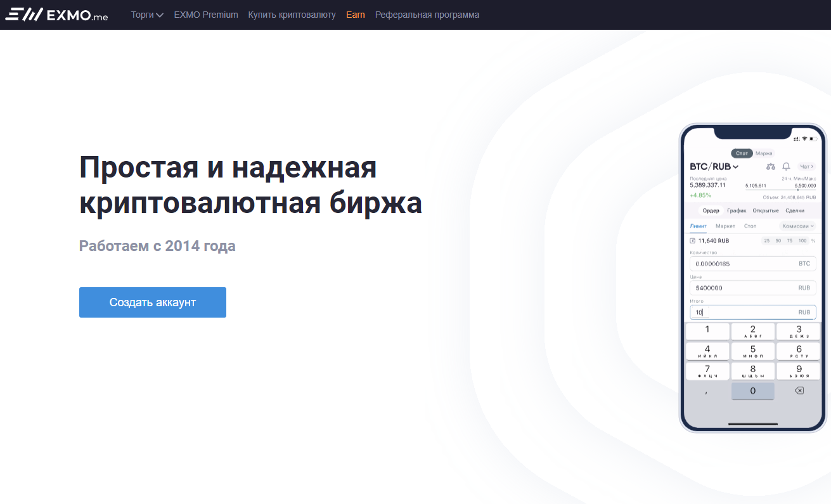Click the battery icon in phone status bar
Screen dimensions: 831x504
click(813, 139)
